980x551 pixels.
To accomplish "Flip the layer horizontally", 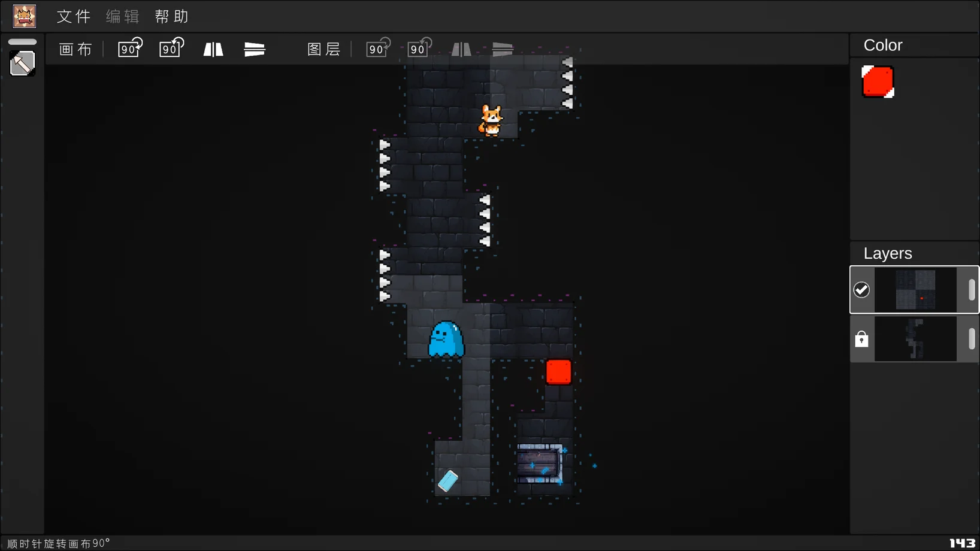I will tap(461, 49).
